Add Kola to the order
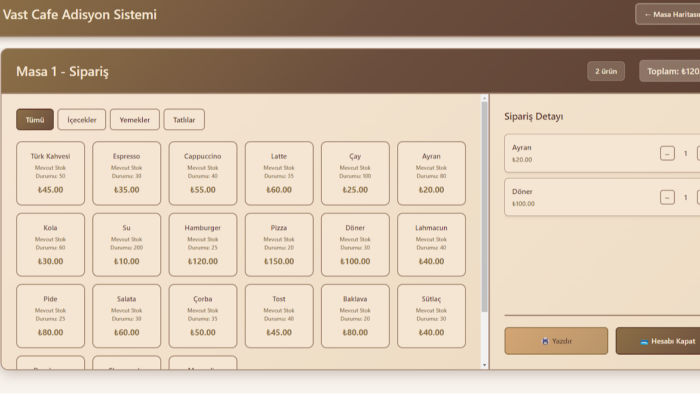 tap(50, 245)
